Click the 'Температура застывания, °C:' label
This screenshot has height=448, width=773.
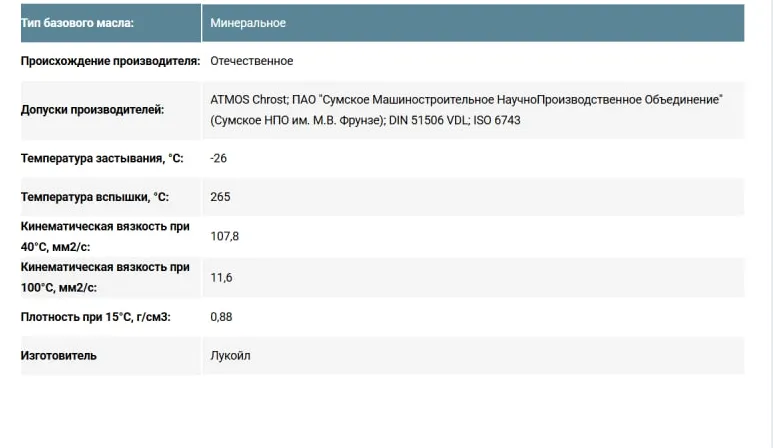click(102, 158)
